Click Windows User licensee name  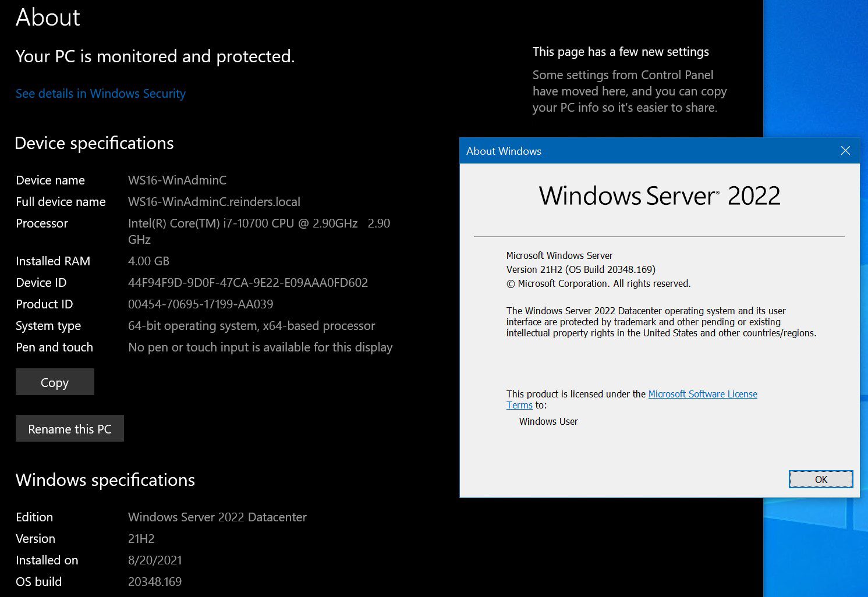coord(548,421)
